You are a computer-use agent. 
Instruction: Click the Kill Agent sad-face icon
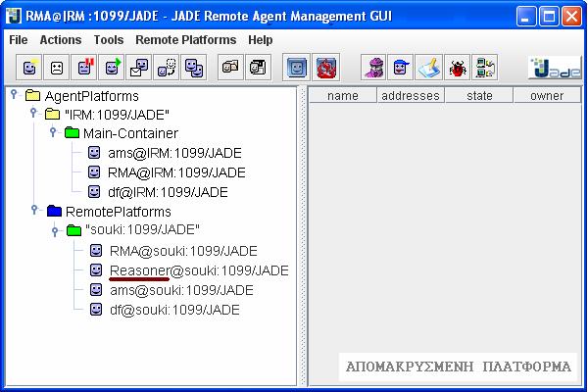point(57,68)
